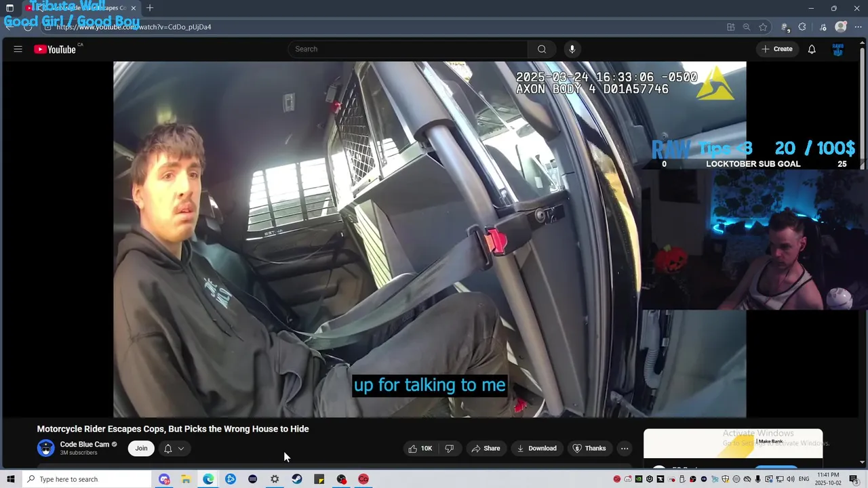Image resolution: width=868 pixels, height=488 pixels.
Task: Open YouTube account avatar menu
Action: pyautogui.click(x=837, y=49)
